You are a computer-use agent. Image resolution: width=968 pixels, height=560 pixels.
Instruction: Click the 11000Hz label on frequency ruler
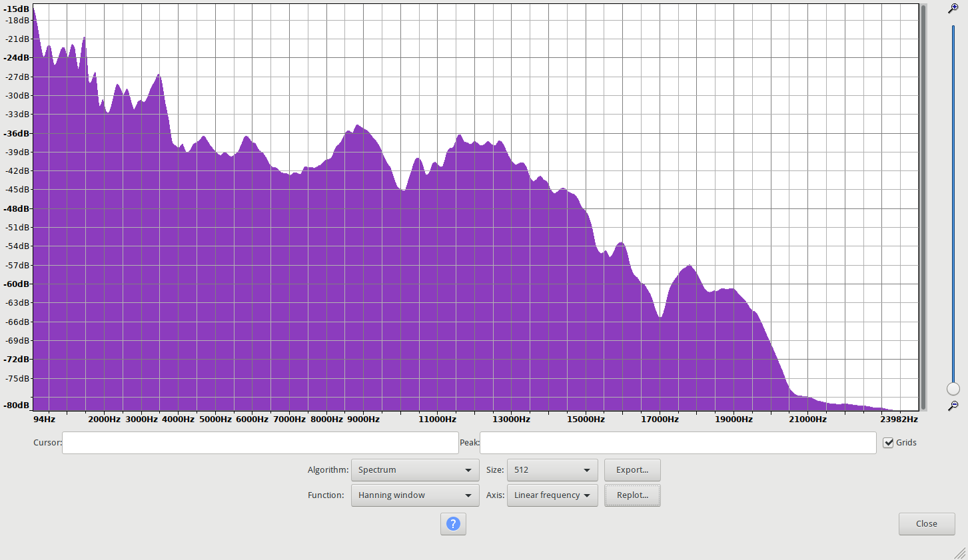coord(438,420)
